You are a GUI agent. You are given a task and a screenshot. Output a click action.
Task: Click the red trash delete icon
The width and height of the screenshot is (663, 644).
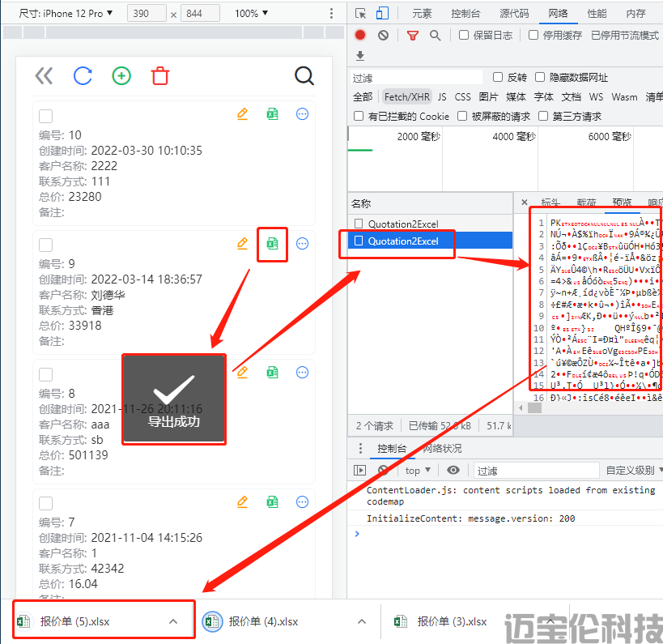pos(160,76)
